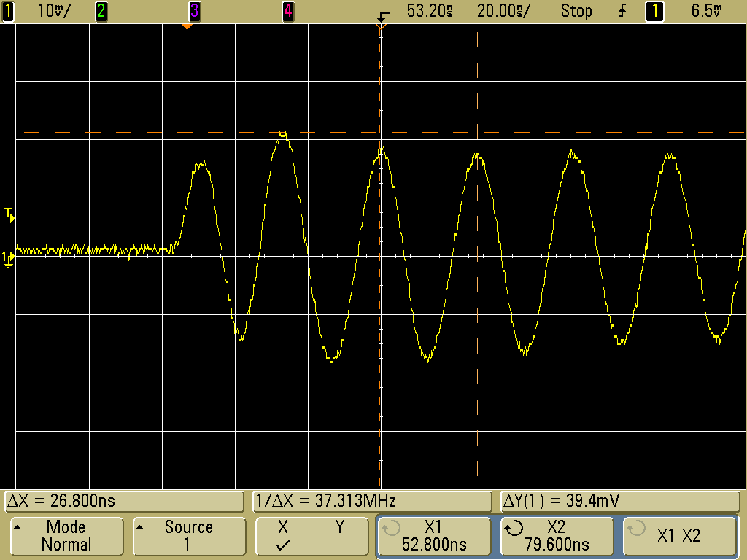Screen dimensions: 747x560
Task: Click the trigger source channel 1 badge
Action: 654,11
